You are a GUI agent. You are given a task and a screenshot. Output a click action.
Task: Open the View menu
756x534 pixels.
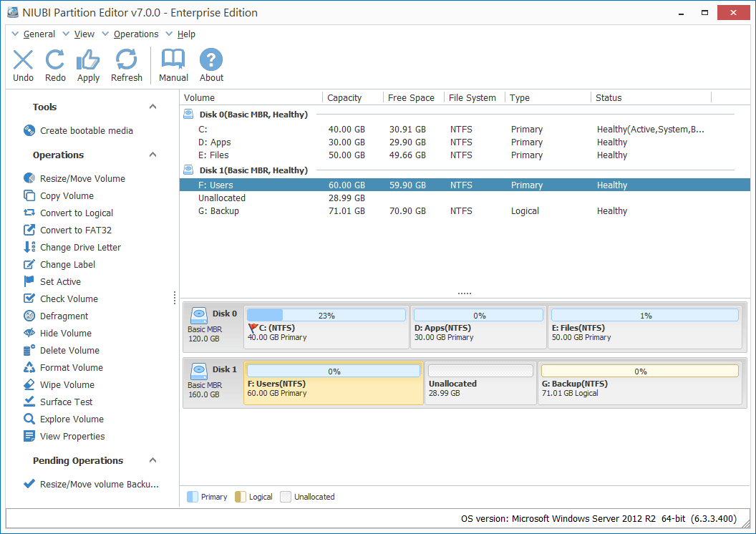point(84,34)
